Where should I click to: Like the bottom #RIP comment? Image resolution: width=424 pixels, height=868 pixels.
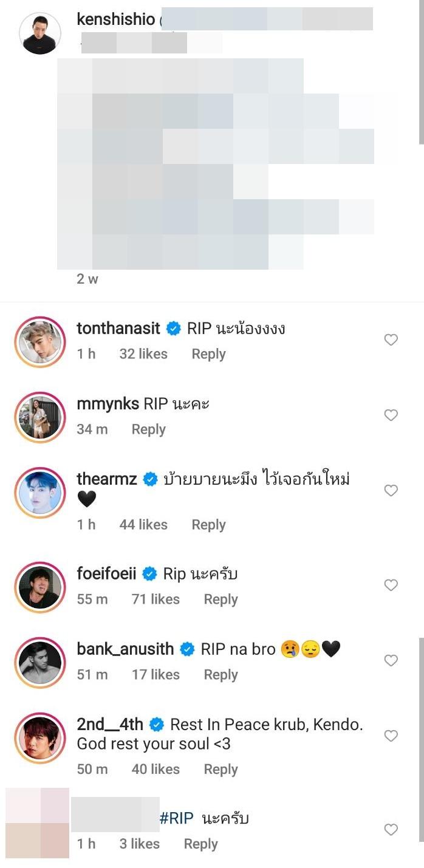(391, 830)
